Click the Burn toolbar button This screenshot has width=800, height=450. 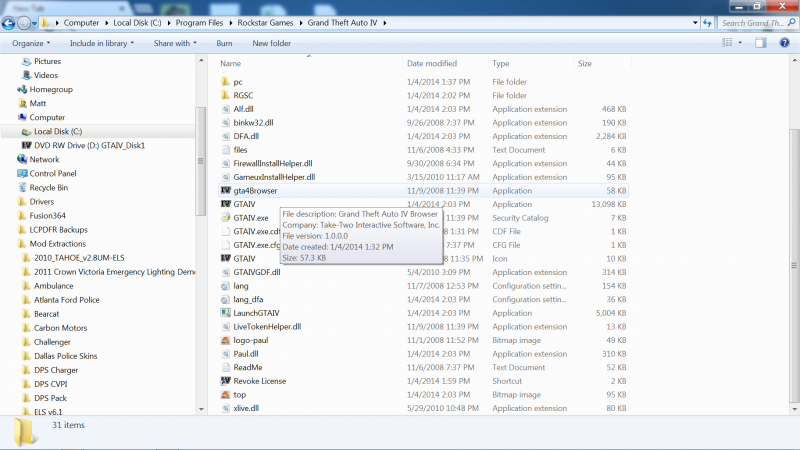(224, 43)
